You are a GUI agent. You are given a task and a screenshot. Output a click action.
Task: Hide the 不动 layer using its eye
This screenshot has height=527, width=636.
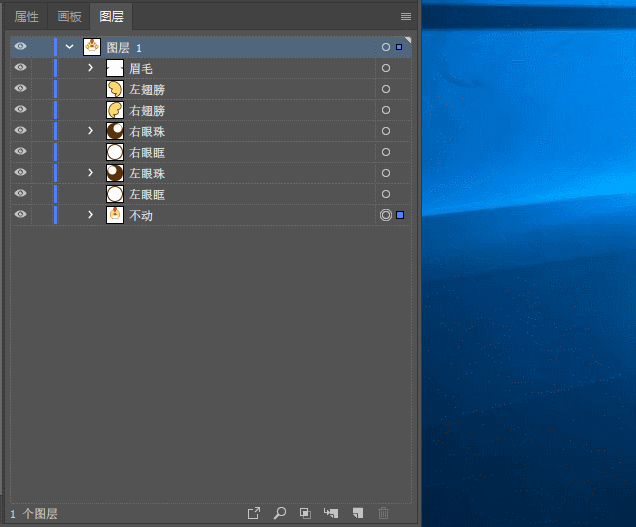point(20,215)
